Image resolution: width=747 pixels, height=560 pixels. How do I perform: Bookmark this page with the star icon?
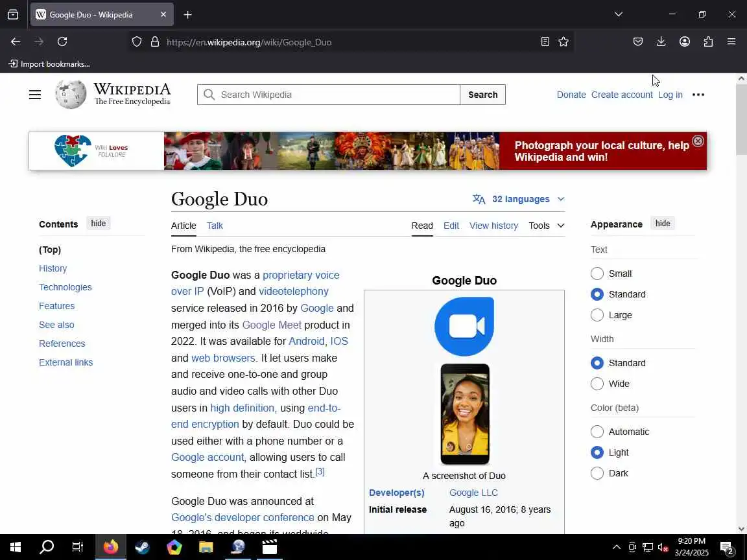pyautogui.click(x=563, y=42)
